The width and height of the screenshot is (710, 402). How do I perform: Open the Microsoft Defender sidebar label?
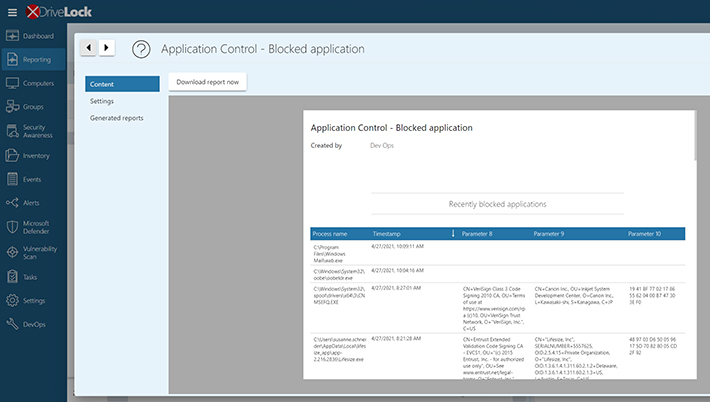[36, 227]
